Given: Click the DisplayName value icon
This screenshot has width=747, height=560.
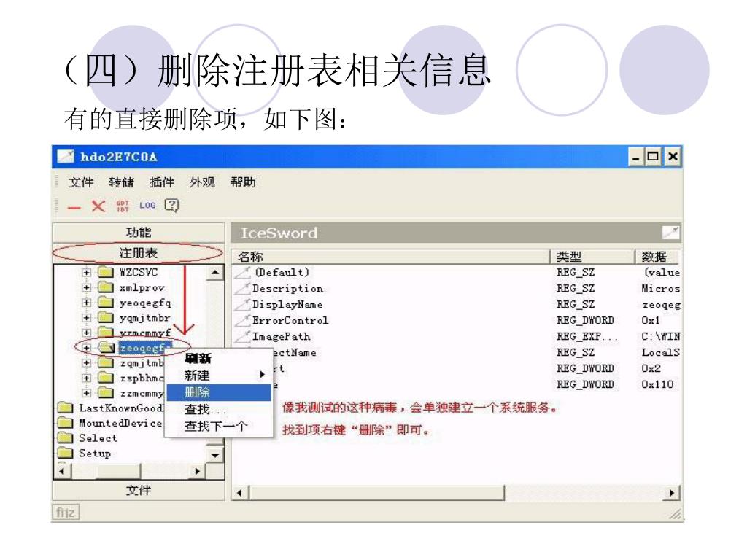Looking at the screenshot, I should (x=243, y=304).
